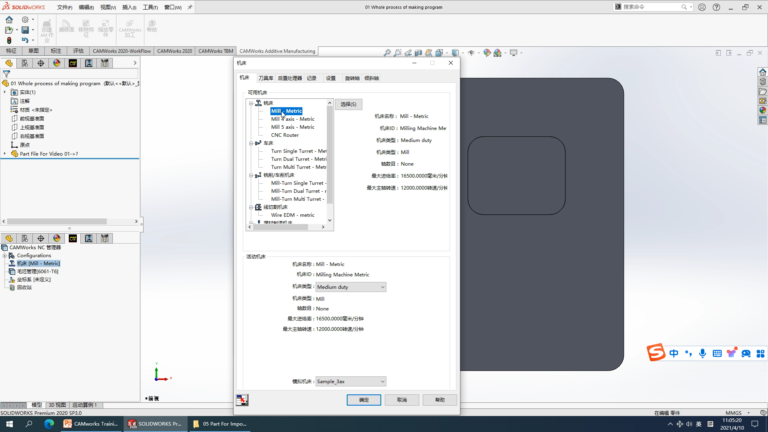Click the user login profile icon
The width and height of the screenshot is (768, 432).
702,7
